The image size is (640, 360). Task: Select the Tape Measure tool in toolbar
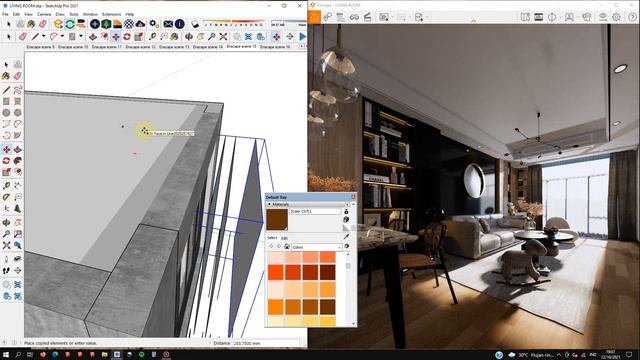click(x=152, y=37)
